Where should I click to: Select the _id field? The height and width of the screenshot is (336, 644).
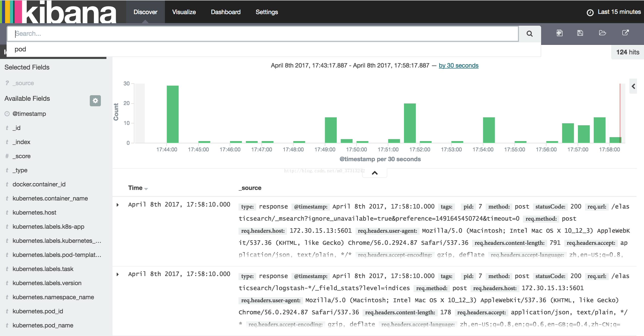[x=17, y=128]
